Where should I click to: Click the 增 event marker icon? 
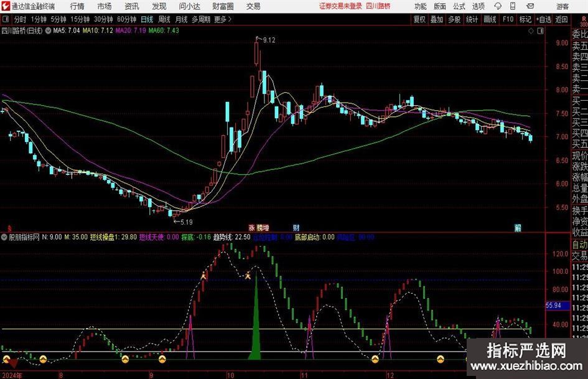tap(266, 228)
